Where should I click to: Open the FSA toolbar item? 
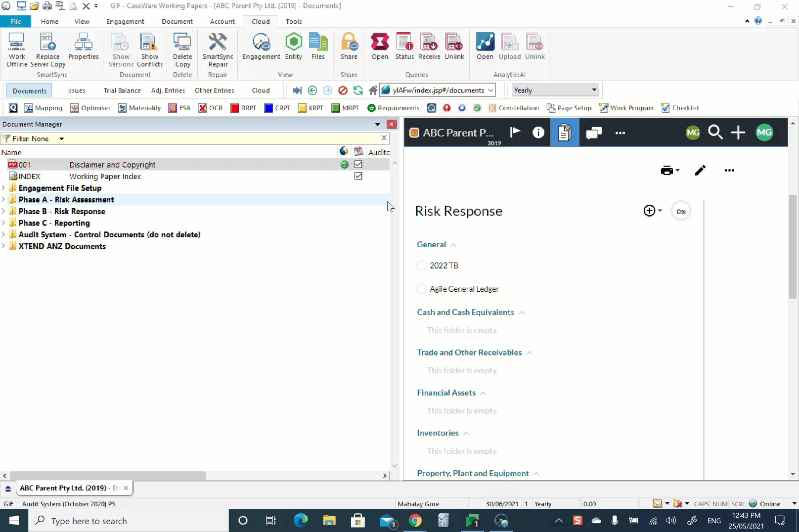tap(179, 108)
